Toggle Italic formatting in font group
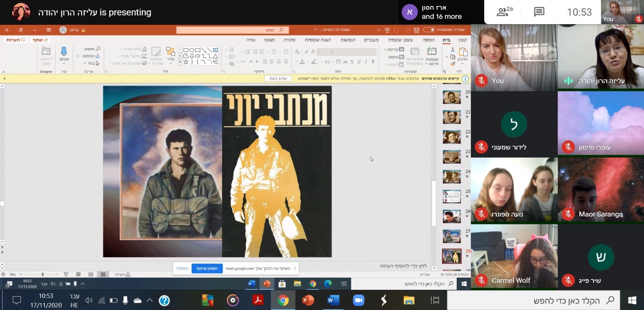644x310 pixels. click(x=366, y=62)
